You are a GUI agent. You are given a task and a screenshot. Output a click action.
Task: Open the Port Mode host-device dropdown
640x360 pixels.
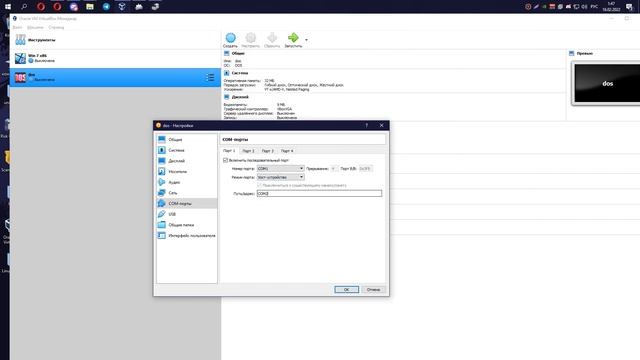pyautogui.click(x=280, y=177)
